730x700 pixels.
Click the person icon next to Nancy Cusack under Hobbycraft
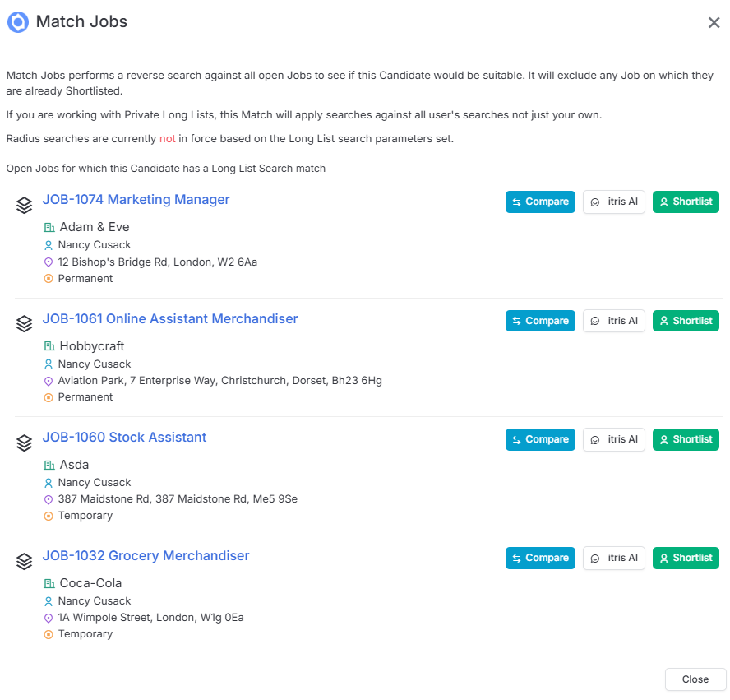(x=49, y=364)
